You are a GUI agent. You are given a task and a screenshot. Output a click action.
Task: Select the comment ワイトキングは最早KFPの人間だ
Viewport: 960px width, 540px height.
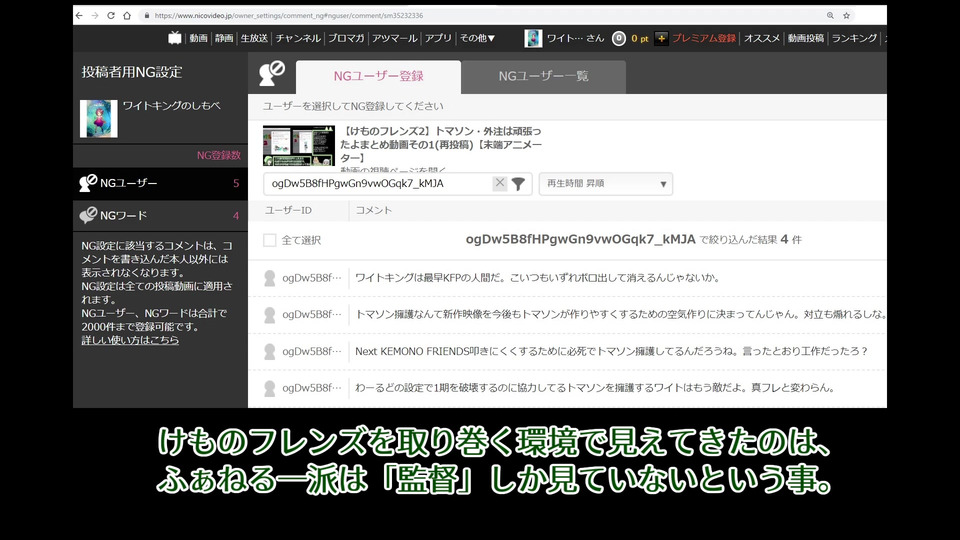(537, 278)
